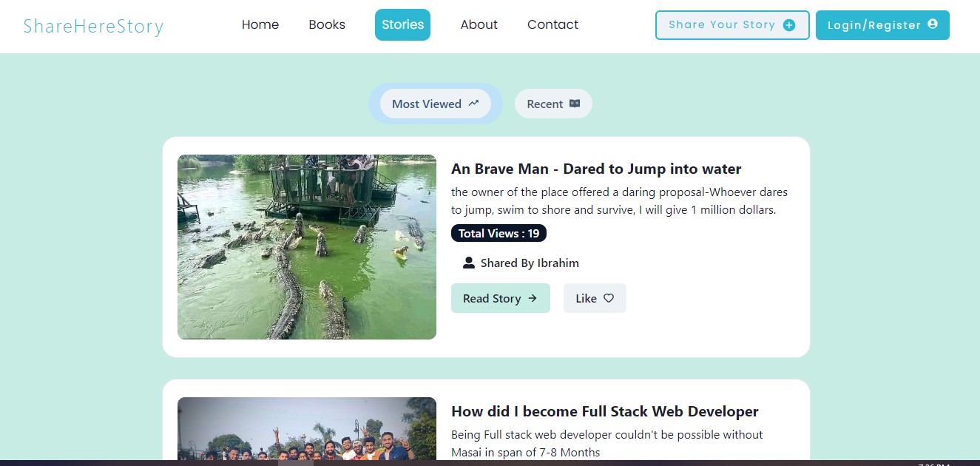
Task: Click the 'Total Views : 19' badge
Action: [499, 233]
